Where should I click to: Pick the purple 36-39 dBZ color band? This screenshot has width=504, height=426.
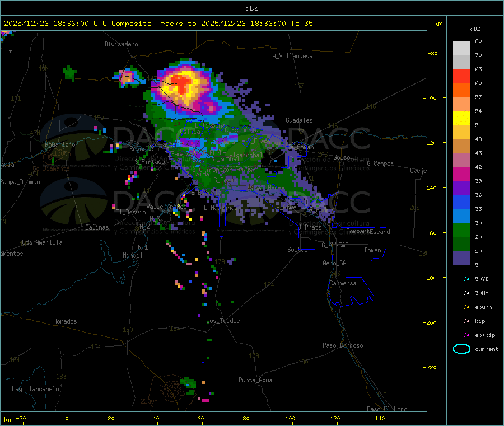[461, 188]
